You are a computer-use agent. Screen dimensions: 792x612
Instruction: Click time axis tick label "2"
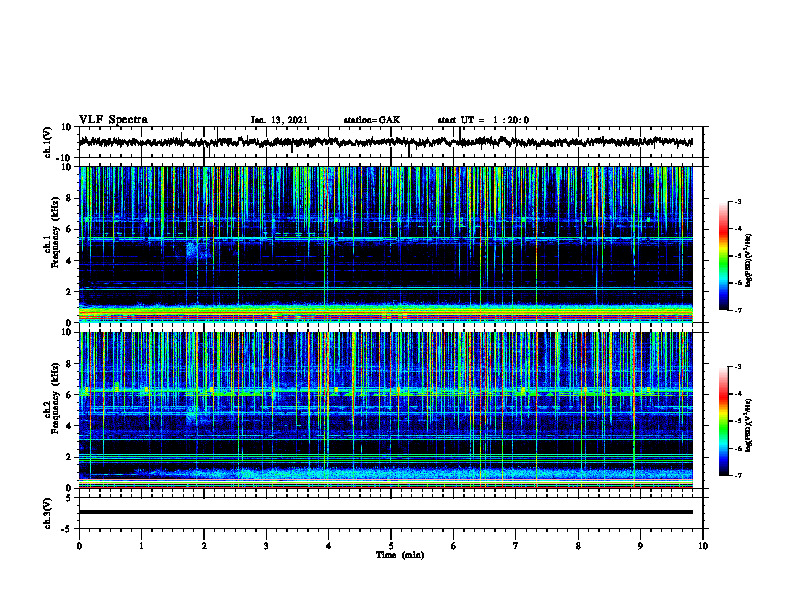click(204, 546)
